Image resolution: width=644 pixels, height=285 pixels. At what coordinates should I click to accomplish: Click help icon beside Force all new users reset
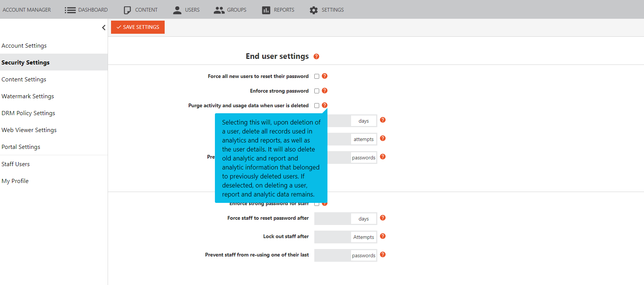point(325,76)
